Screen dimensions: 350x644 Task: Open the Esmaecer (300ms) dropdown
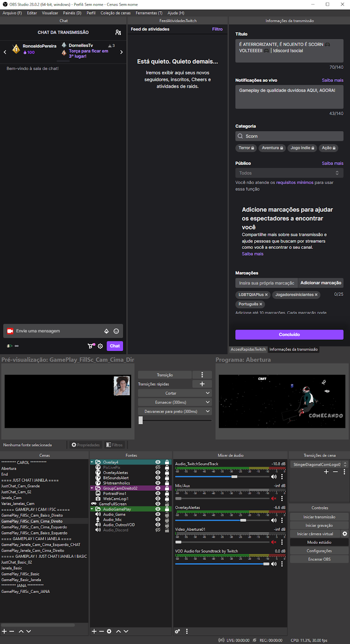175,402
